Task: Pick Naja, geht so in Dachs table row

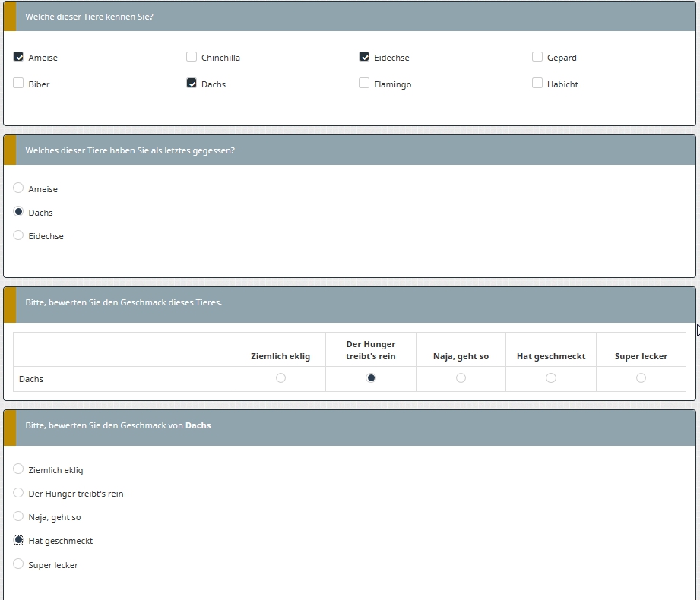Action: (461, 378)
